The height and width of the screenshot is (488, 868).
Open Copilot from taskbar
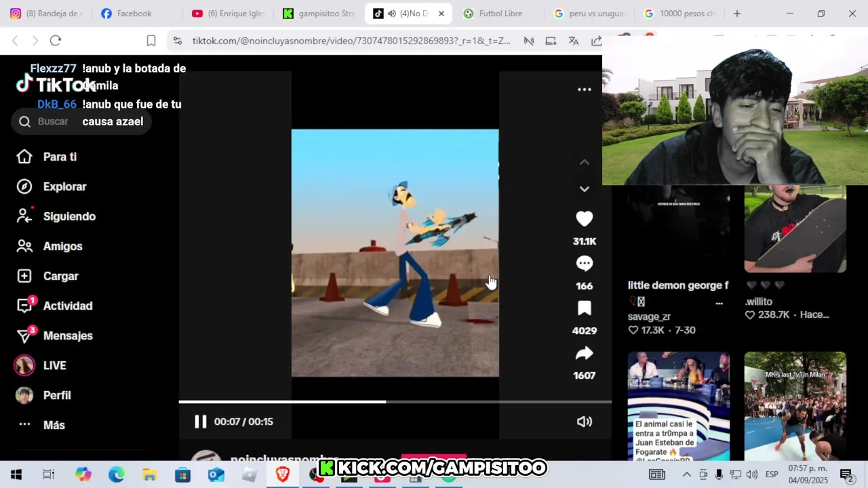click(x=83, y=474)
